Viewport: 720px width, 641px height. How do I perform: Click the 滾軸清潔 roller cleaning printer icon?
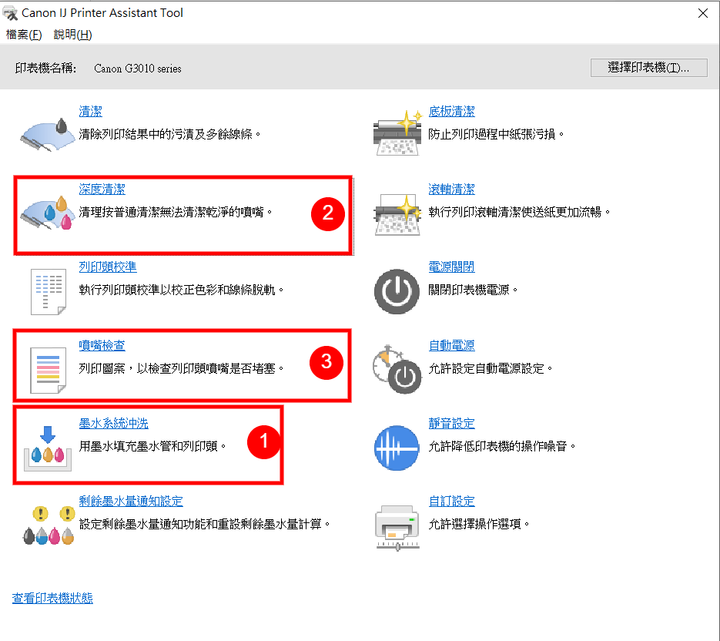(x=398, y=215)
